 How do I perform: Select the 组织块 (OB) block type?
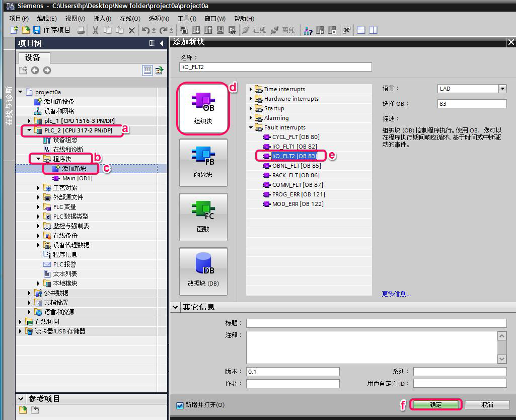203,108
